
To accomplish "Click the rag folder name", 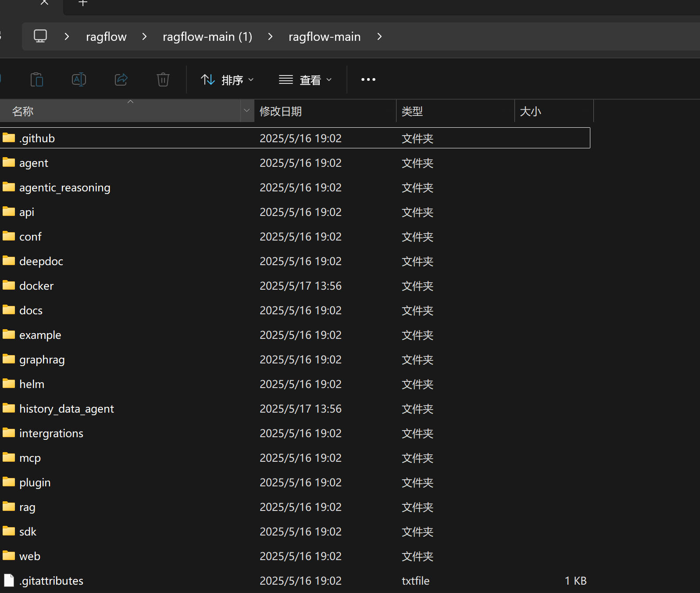I will [x=27, y=507].
